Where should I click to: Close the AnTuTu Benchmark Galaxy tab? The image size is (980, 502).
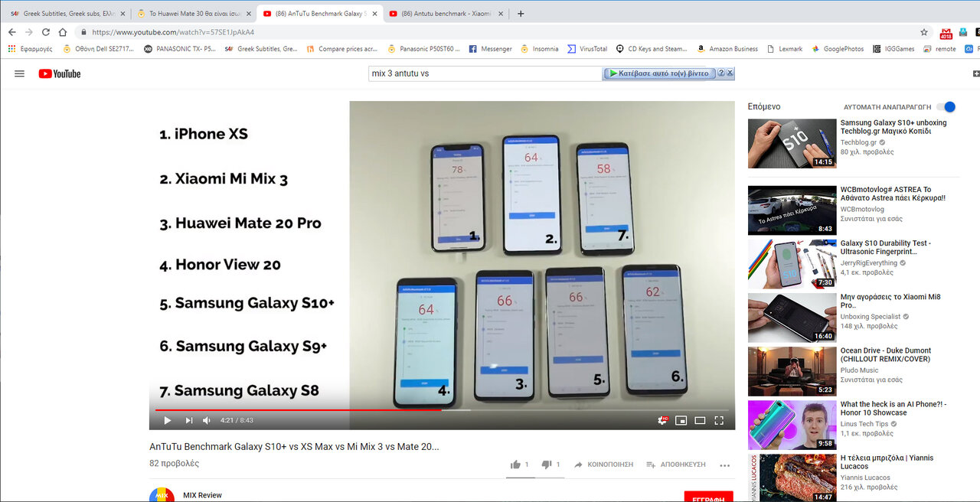click(374, 14)
